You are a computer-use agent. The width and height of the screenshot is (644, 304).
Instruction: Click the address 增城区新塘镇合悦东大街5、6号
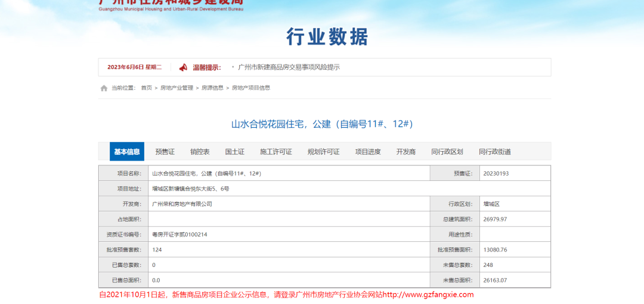(x=191, y=189)
